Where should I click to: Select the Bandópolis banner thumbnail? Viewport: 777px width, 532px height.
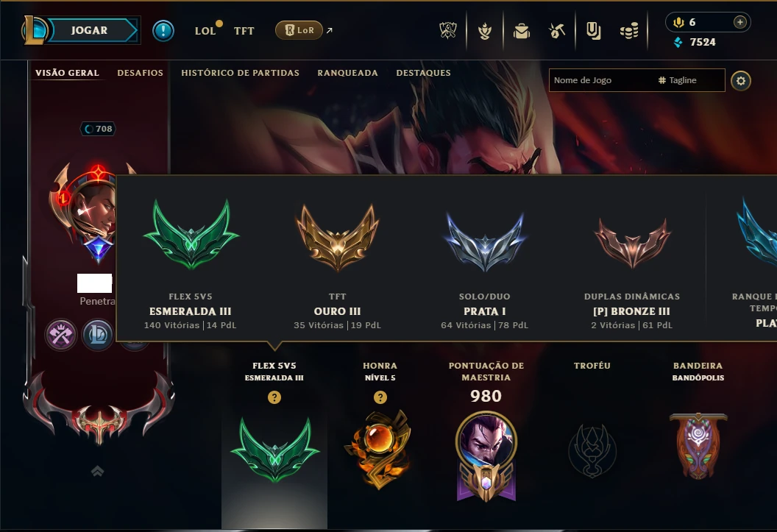coord(698,446)
